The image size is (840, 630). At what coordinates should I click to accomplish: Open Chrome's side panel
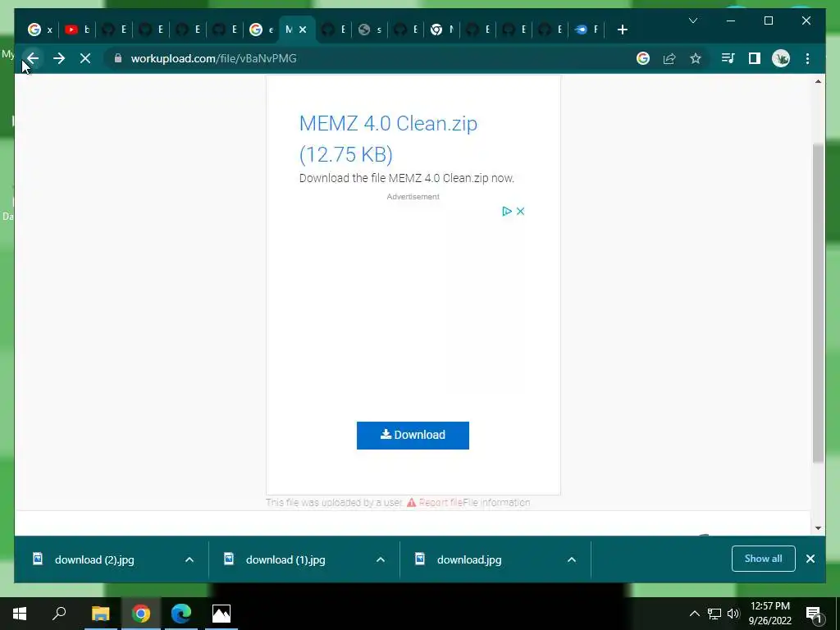click(755, 58)
